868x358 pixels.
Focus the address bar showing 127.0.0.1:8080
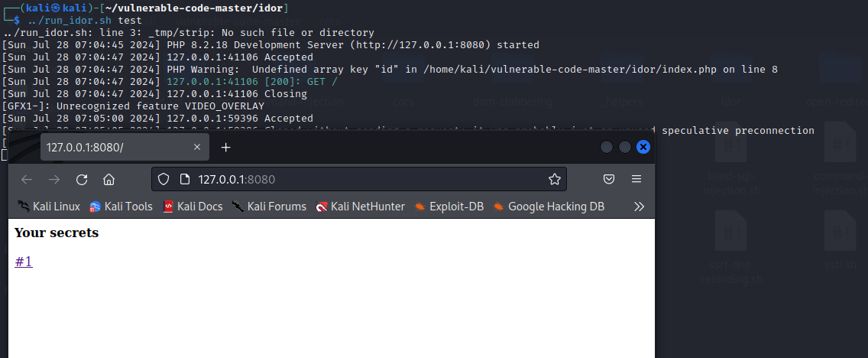point(367,180)
